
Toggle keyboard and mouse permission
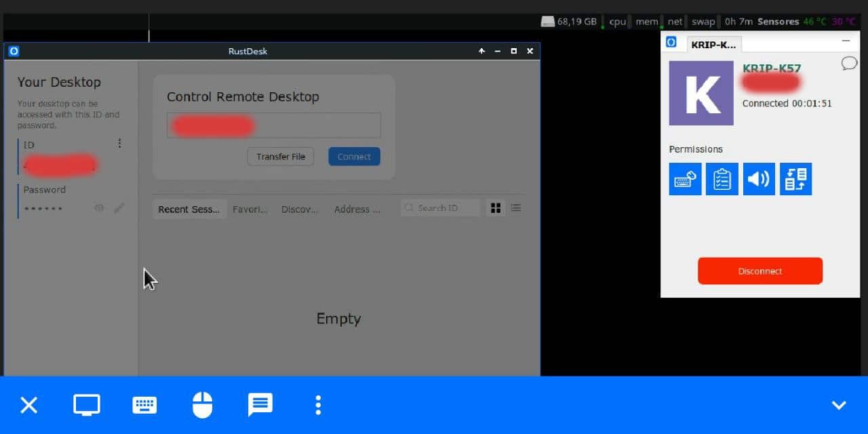685,179
